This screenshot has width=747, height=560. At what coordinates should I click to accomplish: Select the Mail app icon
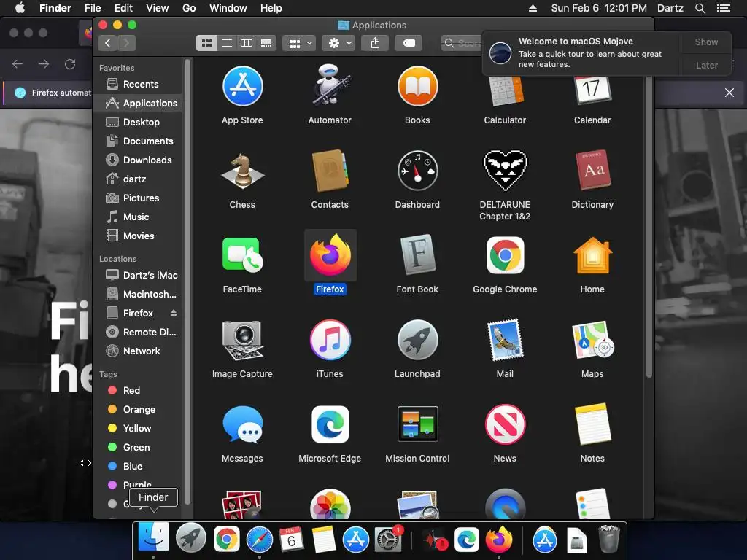point(505,340)
